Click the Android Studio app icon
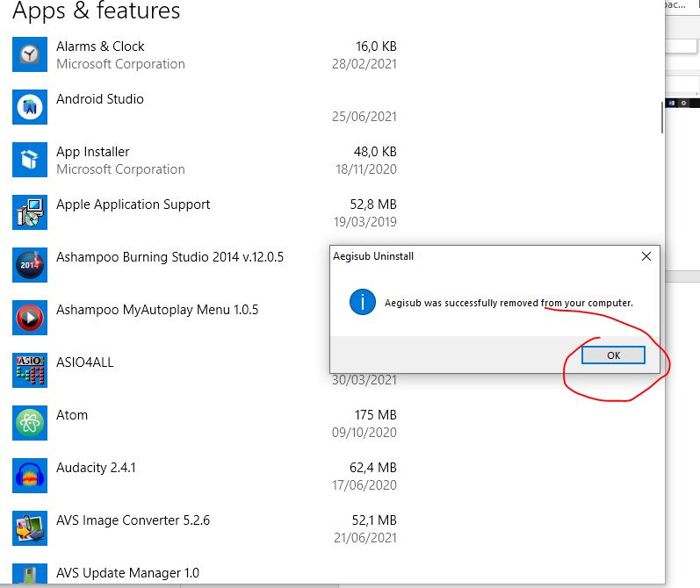Image resolution: width=700 pixels, height=588 pixels. click(x=30, y=107)
